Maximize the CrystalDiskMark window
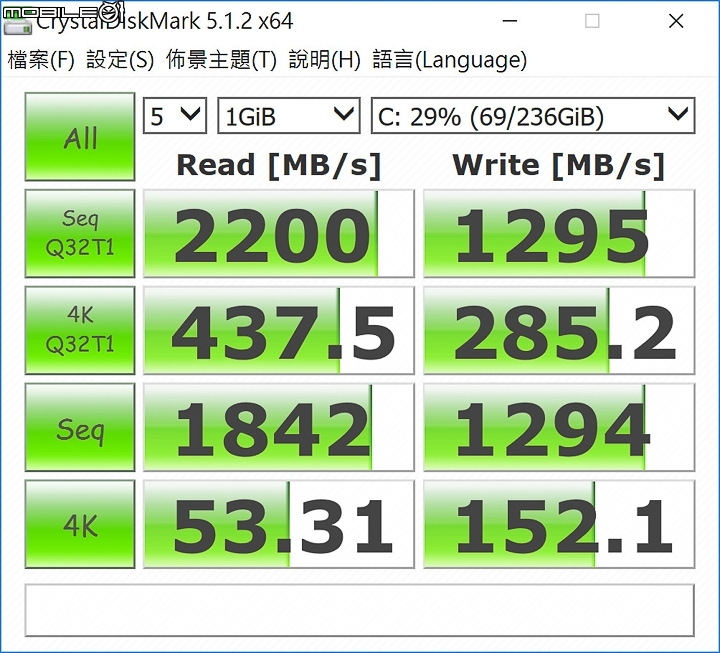Image resolution: width=720 pixels, height=653 pixels. coord(592,21)
